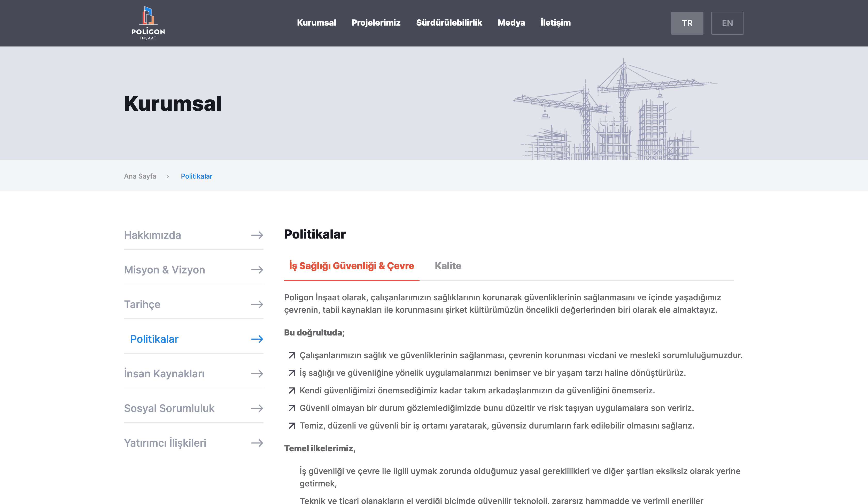Open the Kurumsal navigation menu
Viewport: 868px width, 504px height.
click(316, 23)
